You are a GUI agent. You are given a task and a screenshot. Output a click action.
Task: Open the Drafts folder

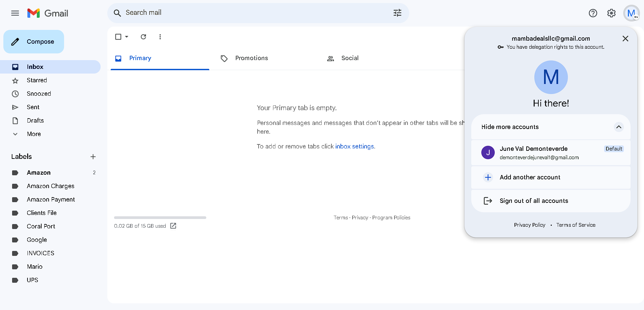pyautogui.click(x=50, y=121)
